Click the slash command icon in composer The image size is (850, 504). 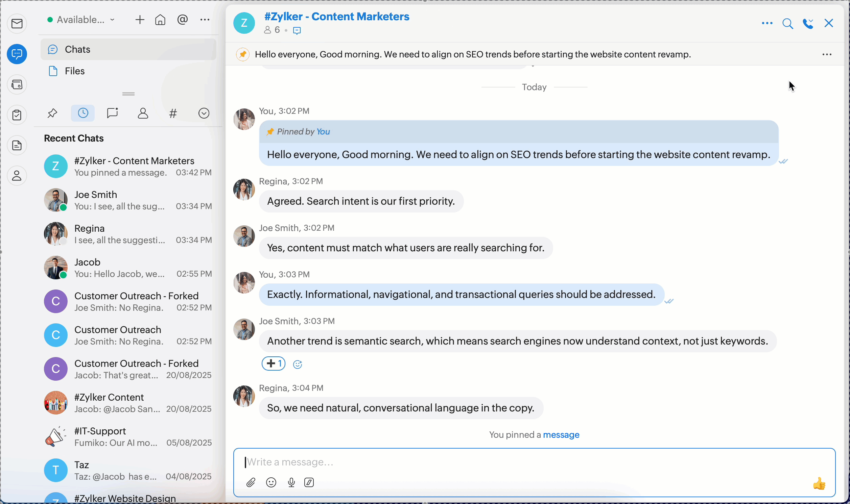(309, 482)
